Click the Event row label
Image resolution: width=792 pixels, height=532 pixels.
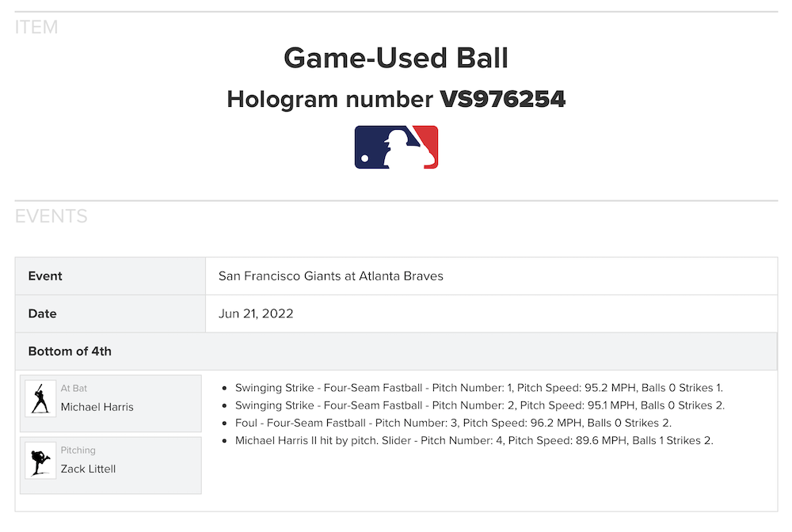(x=45, y=276)
